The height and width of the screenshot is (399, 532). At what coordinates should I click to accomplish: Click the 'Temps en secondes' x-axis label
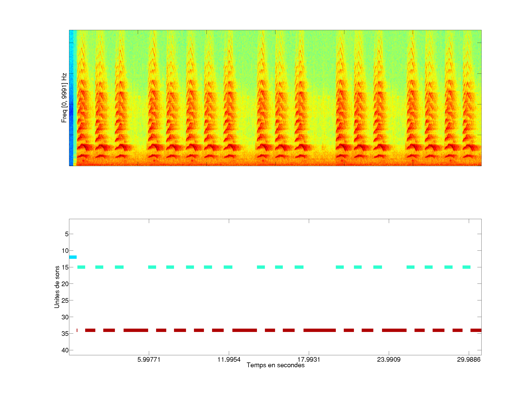pyautogui.click(x=275, y=365)
